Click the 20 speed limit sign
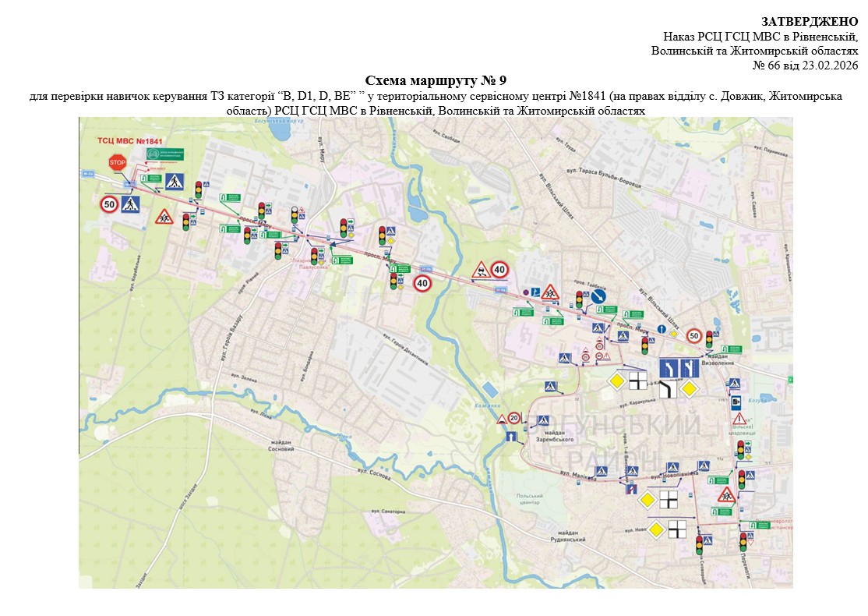Screen dimensions: 868x616 click(x=513, y=418)
